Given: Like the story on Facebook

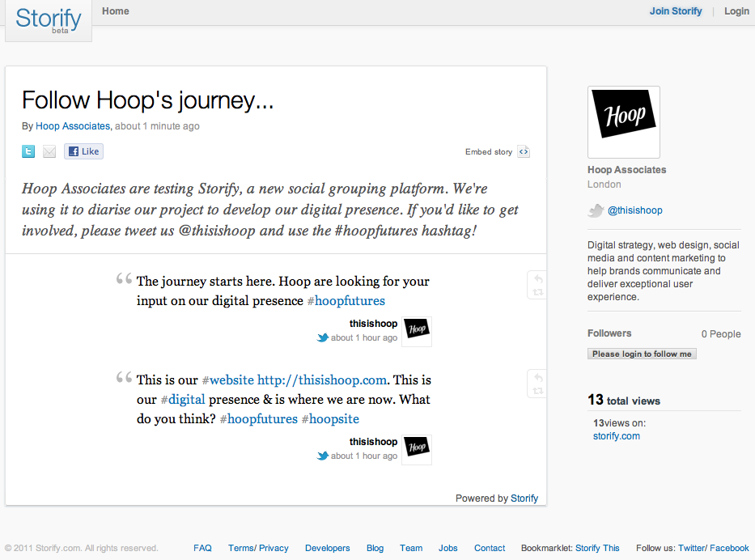Looking at the screenshot, I should pyautogui.click(x=84, y=151).
